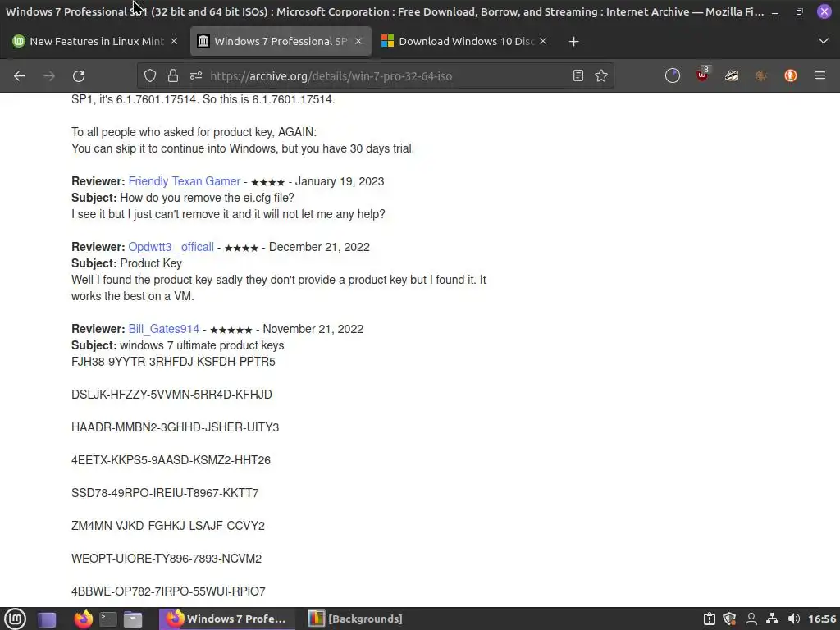Open tracking protection shield in address bar

150,76
